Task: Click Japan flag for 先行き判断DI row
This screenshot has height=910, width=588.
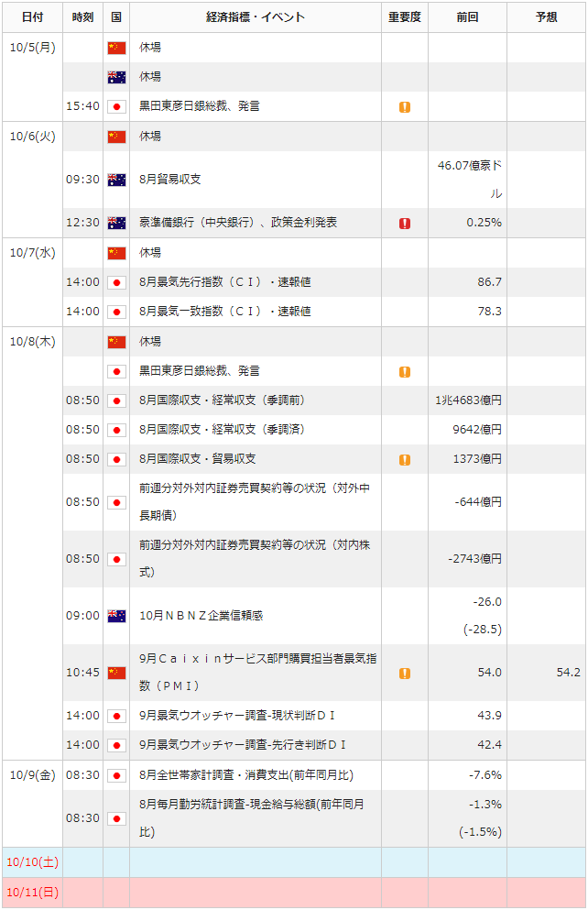Action: pos(116,746)
